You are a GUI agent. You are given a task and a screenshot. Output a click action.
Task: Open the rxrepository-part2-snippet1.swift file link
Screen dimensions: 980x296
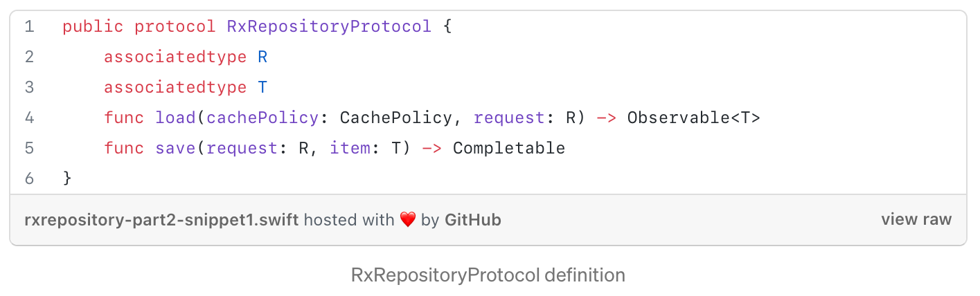pyautogui.click(x=161, y=220)
